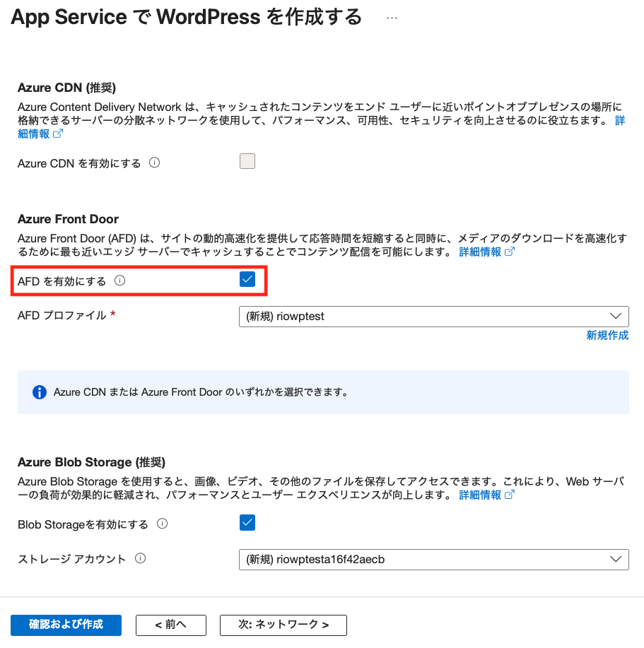The image size is (644, 648).
Task: Click 新規作成 link under AFD profile
Action: coord(607,335)
